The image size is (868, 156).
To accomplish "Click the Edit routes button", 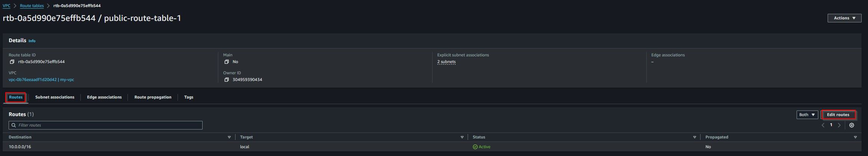I will pyautogui.click(x=838, y=115).
